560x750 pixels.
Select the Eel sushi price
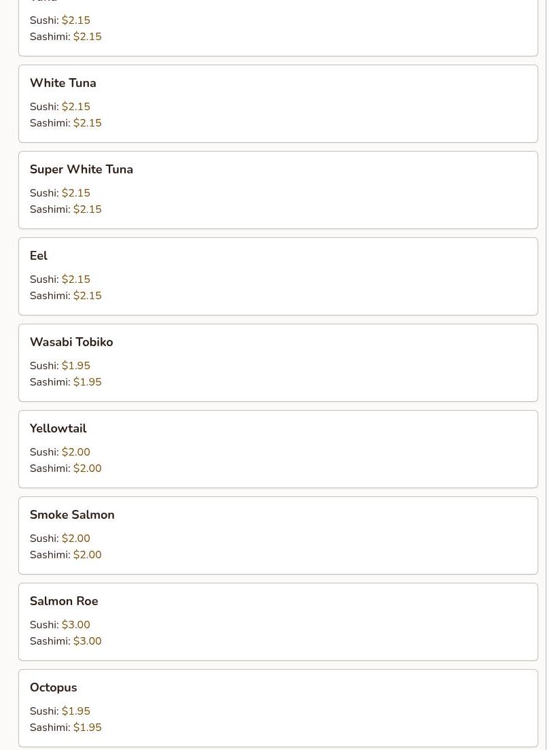click(x=76, y=279)
